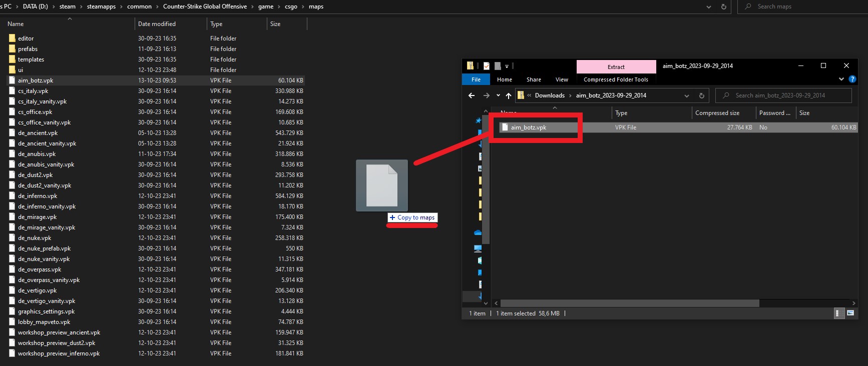The height and width of the screenshot is (366, 868).
Task: Click right arrow of archive horizontal scrollbar
Action: pyautogui.click(x=854, y=303)
